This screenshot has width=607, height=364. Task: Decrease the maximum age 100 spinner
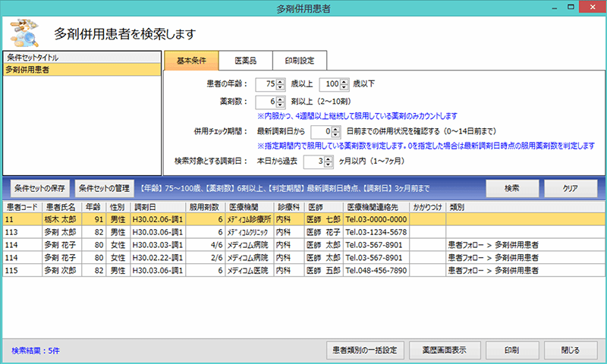coord(344,86)
